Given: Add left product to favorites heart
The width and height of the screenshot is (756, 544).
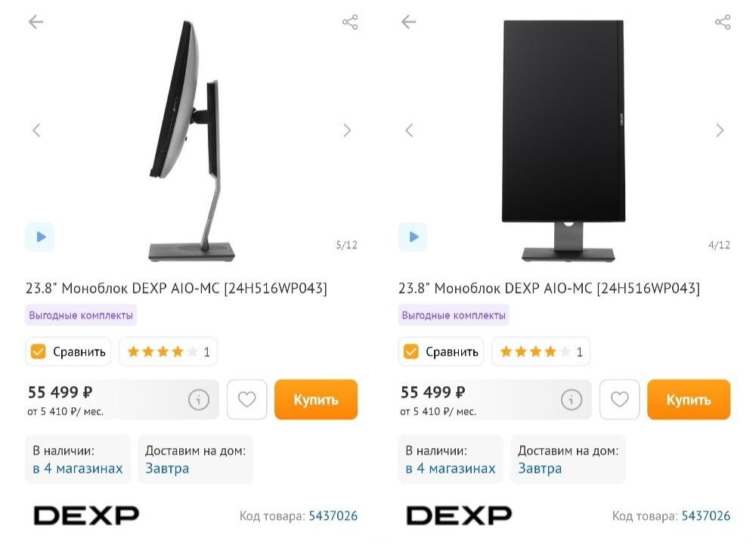Looking at the screenshot, I should 247,400.
